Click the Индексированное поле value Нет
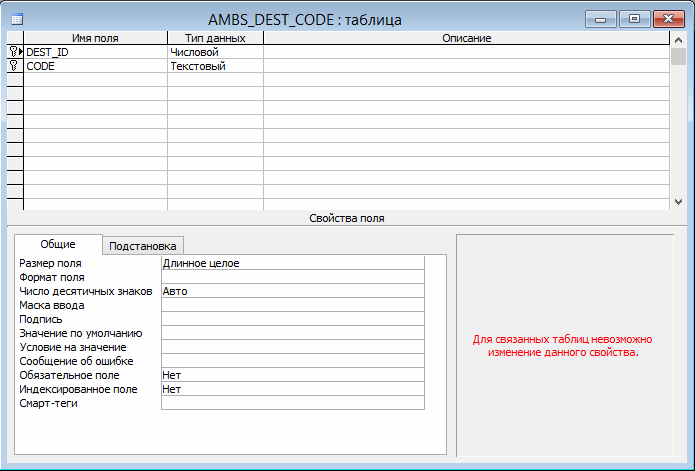This screenshot has height=471, width=695. click(x=293, y=389)
